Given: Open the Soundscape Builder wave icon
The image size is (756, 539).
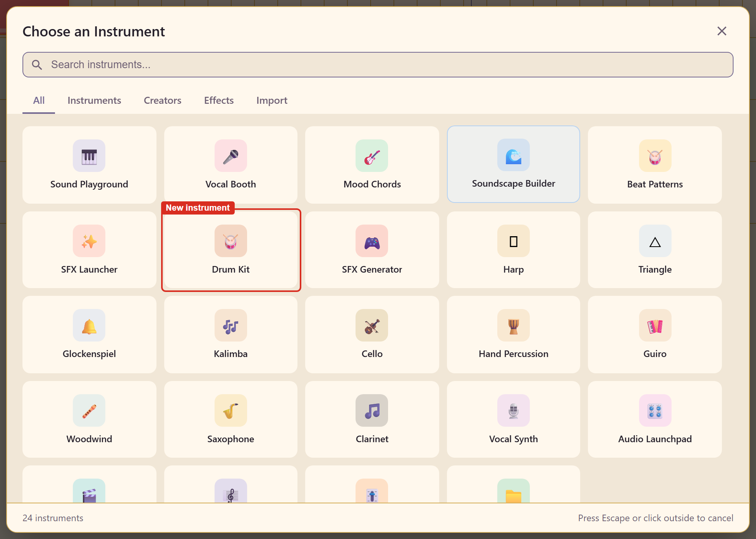Looking at the screenshot, I should [514, 155].
